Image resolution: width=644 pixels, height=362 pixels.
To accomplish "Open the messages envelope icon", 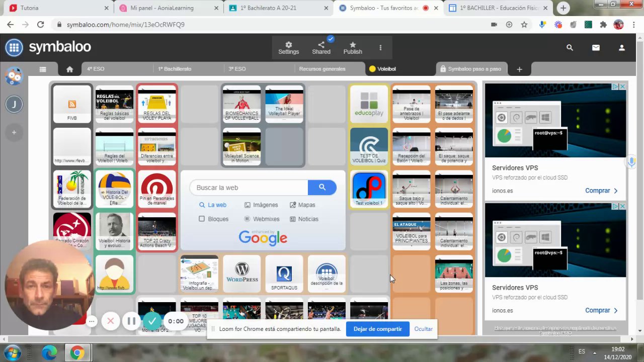I will pos(596,48).
